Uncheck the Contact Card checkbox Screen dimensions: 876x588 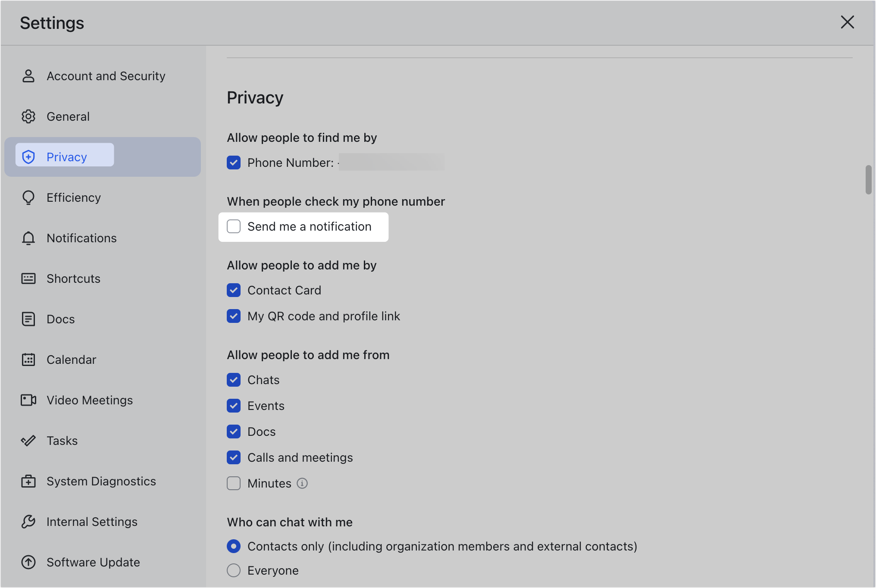234,290
